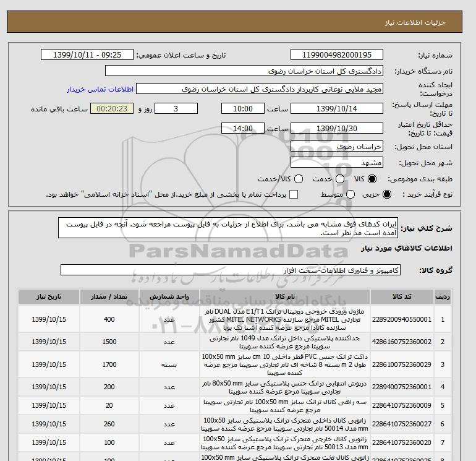Click quantity 400 in row 1
The height and width of the screenshot is (461, 476).
(x=109, y=319)
